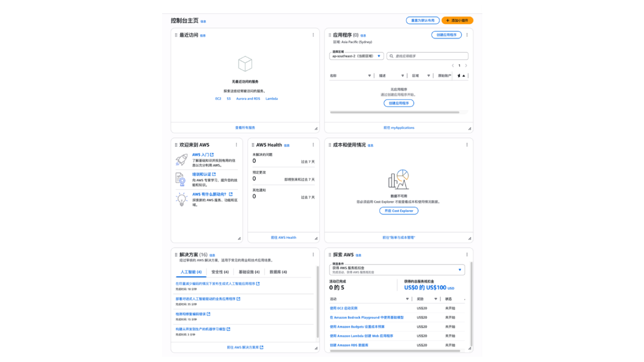Click the applications table horizontal scrollbar
The height and width of the screenshot is (362, 644).
[x=394, y=113]
